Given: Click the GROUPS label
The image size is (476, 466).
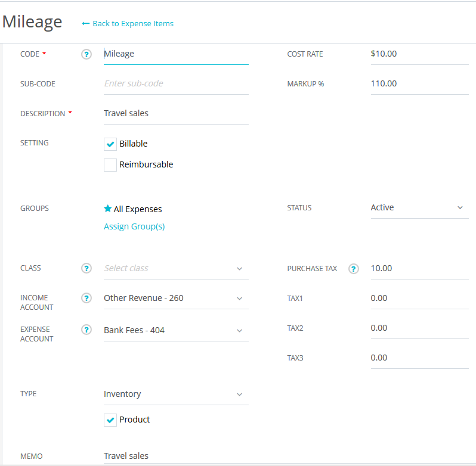Looking at the screenshot, I should (x=35, y=209).
